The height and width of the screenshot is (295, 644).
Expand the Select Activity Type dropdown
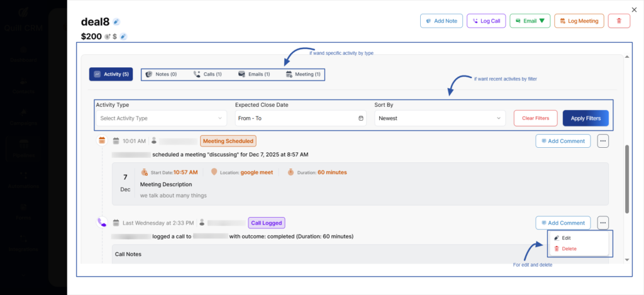pos(162,118)
